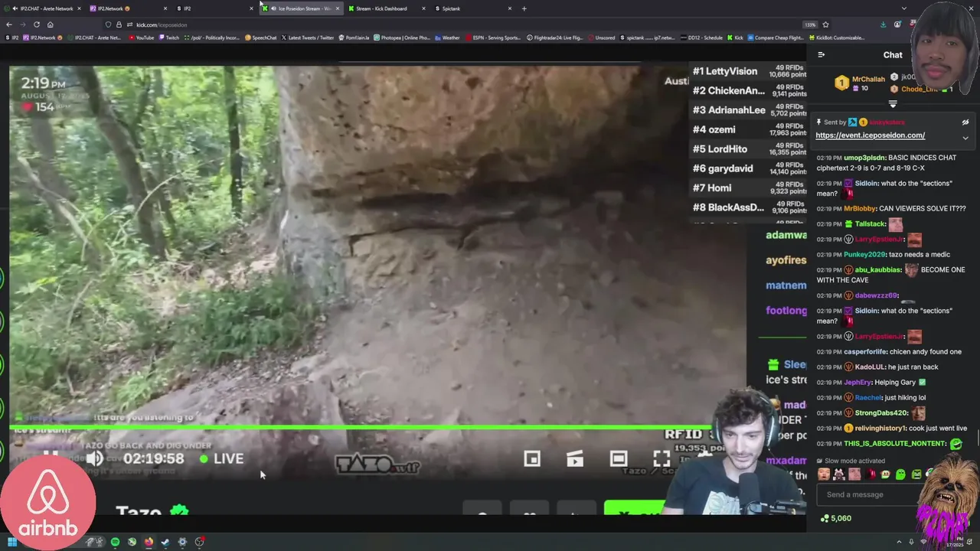980x551 pixels.
Task: Open a new browser tab
Action: 524,8
